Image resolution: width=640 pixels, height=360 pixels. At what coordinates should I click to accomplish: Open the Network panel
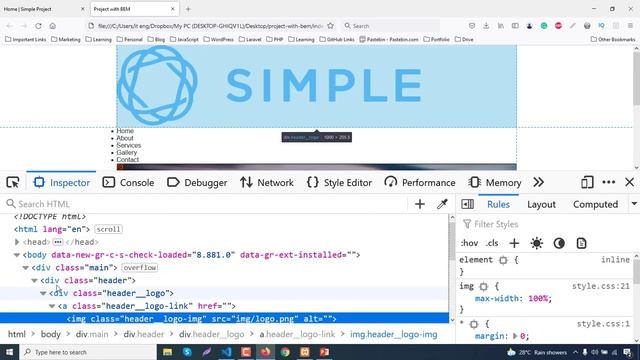[x=267, y=182]
